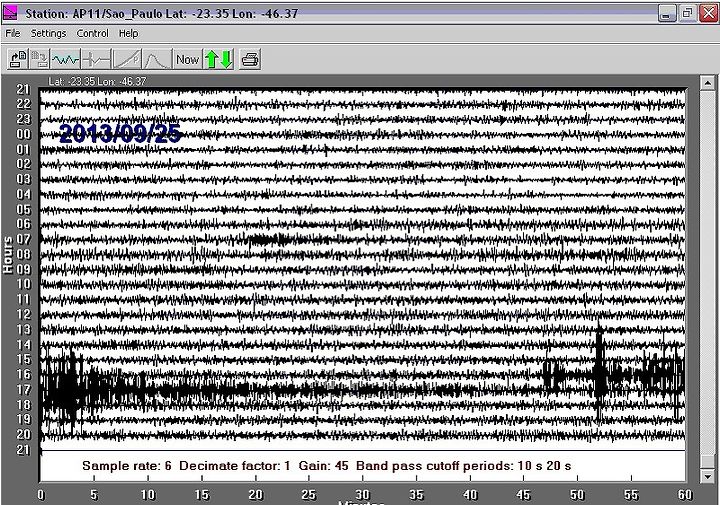Click the Sample rate: 6 text
The height and width of the screenshot is (505, 720).
127,466
